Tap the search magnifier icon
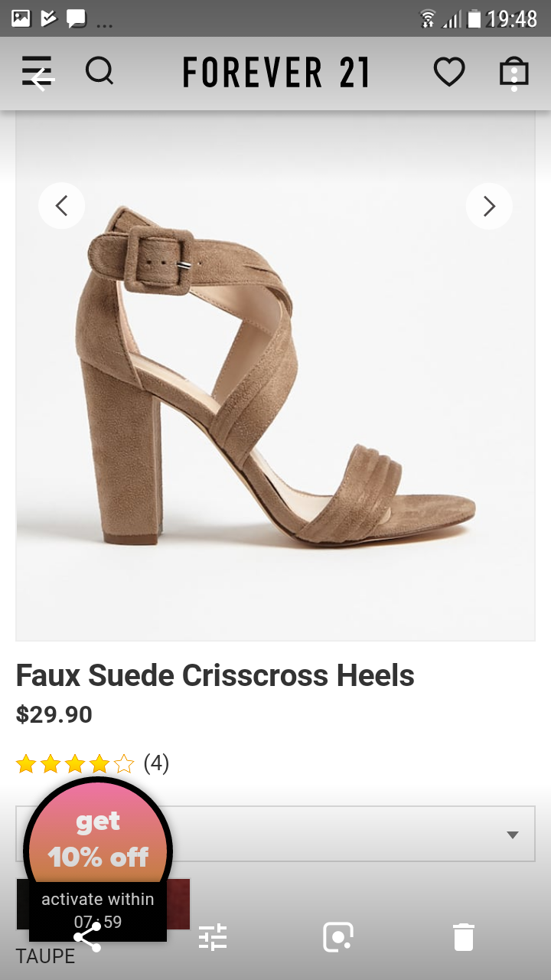This screenshot has height=980, width=551. pos(99,72)
